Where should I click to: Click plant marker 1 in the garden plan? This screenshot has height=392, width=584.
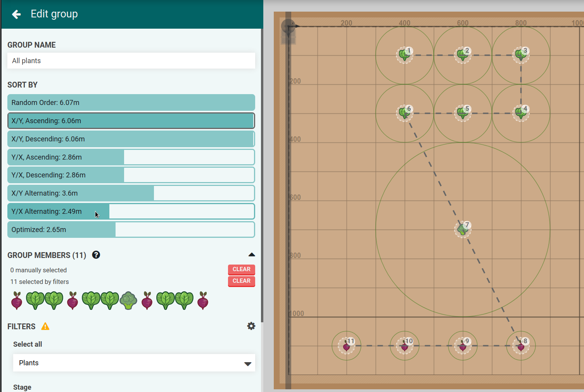pos(404,55)
